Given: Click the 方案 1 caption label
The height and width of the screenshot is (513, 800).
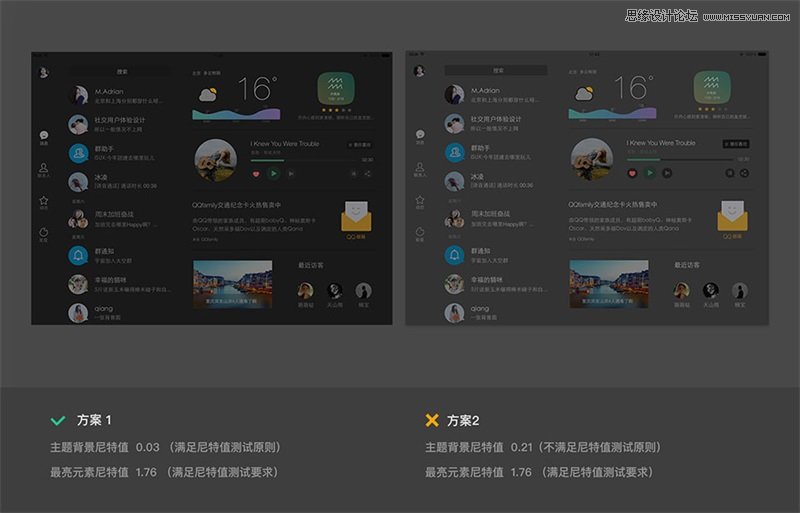Looking at the screenshot, I should (x=94, y=420).
